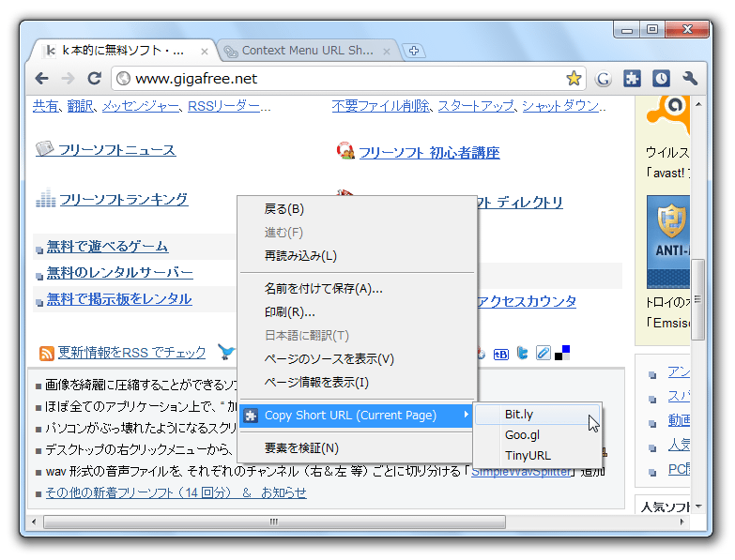
Task: Open the スタートアップ link
Action: (x=476, y=106)
